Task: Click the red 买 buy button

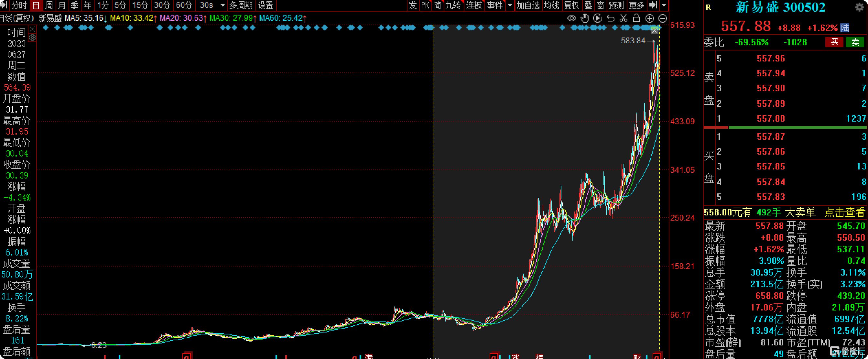Action: (834, 42)
